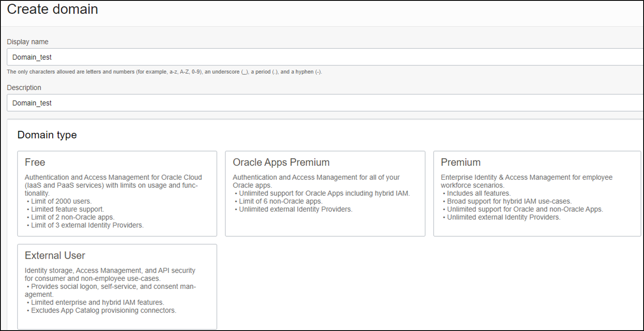This screenshot has height=331, width=644.
Task: Click 'Provides social logon, self-service' bullet
Action: tap(110, 290)
